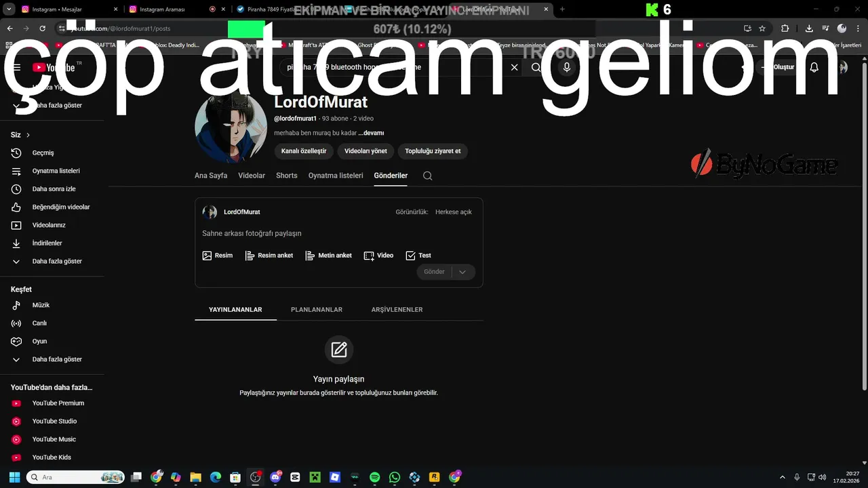This screenshot has width=868, height=488.
Task: Search within the channel using magnifier icon
Action: click(427, 176)
